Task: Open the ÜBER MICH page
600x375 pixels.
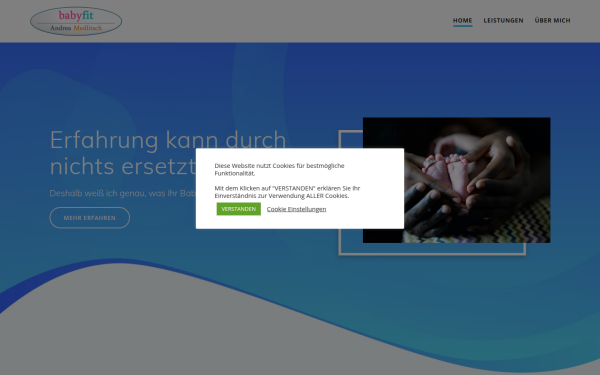Action: point(552,20)
